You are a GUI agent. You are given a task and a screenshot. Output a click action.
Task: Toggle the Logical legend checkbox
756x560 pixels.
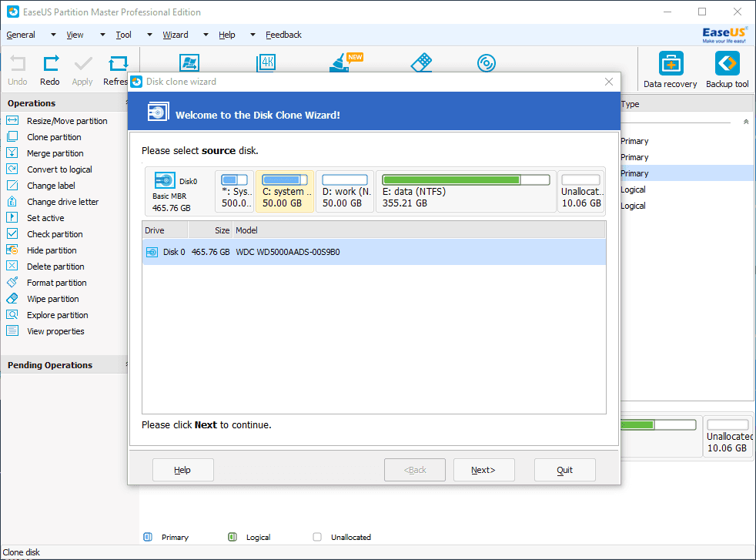click(x=232, y=537)
